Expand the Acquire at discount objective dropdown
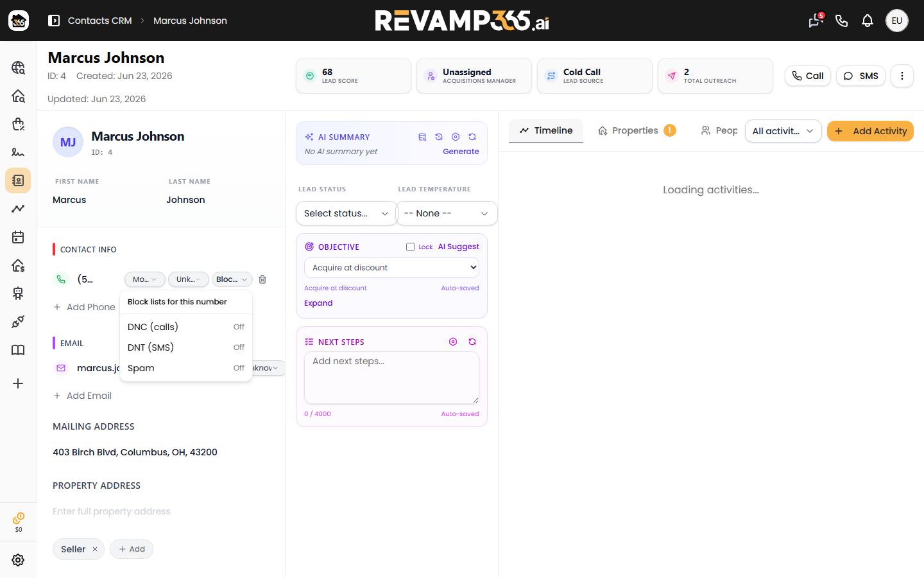The image size is (924, 578). (391, 268)
